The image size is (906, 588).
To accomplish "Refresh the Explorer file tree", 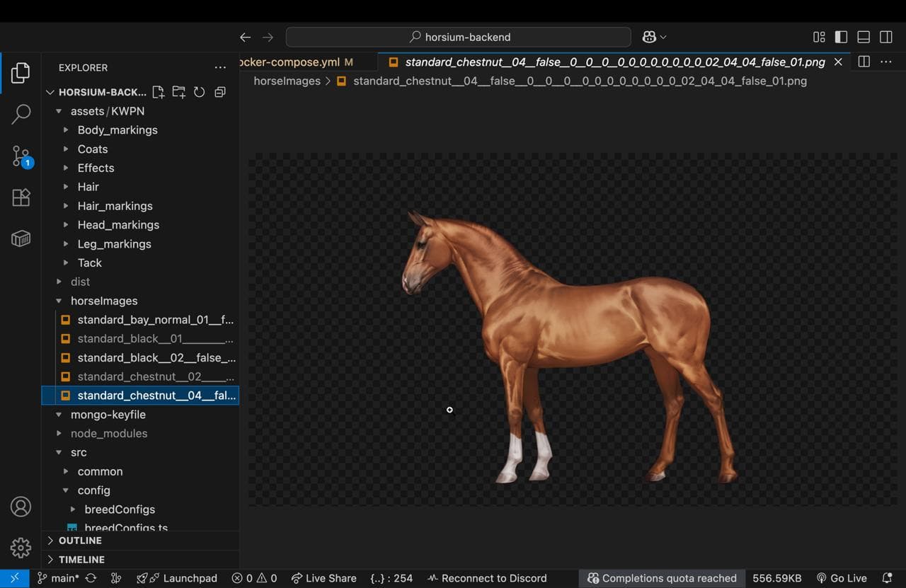I will coord(200,92).
